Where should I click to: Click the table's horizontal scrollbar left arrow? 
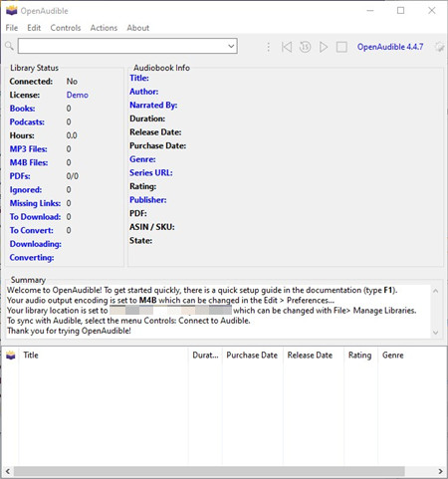point(8,471)
